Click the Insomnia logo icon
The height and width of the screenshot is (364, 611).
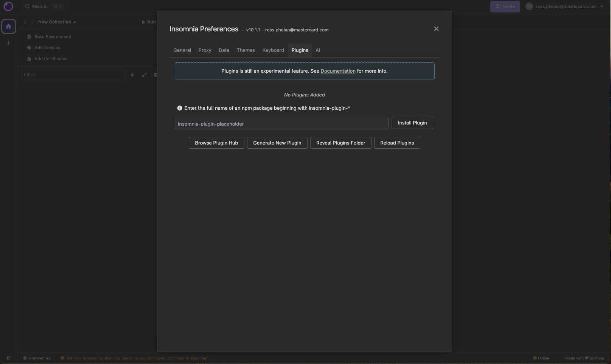coord(8,6)
